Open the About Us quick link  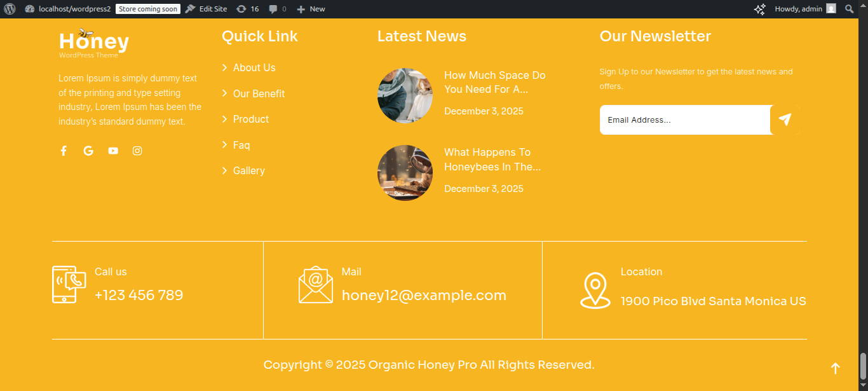(x=254, y=67)
